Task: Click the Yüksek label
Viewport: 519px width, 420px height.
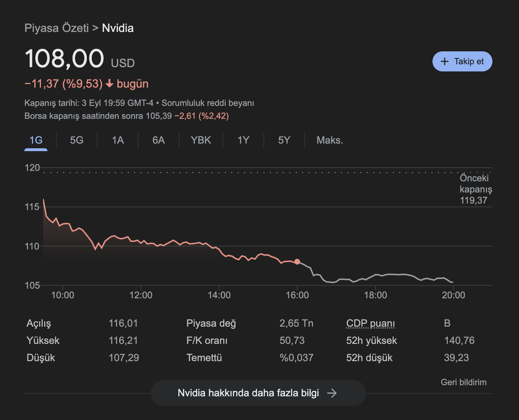Action: coord(43,341)
